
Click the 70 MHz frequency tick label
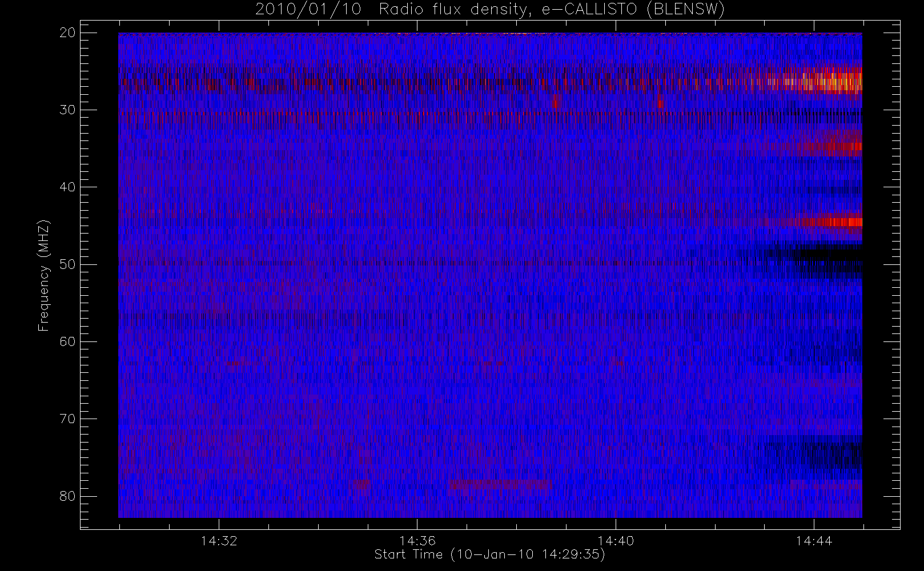[x=67, y=419]
